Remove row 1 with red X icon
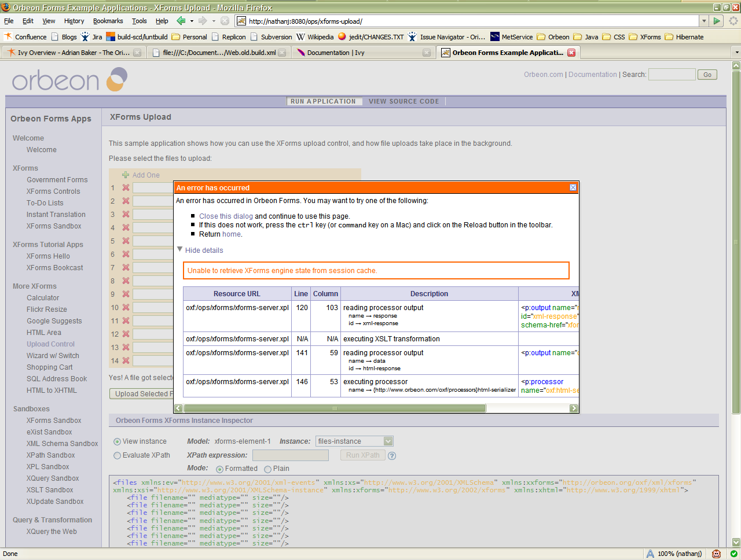 click(126, 187)
